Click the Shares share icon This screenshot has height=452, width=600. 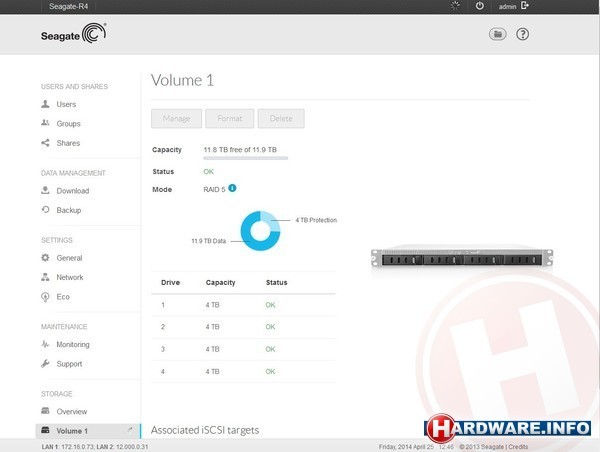pyautogui.click(x=45, y=143)
